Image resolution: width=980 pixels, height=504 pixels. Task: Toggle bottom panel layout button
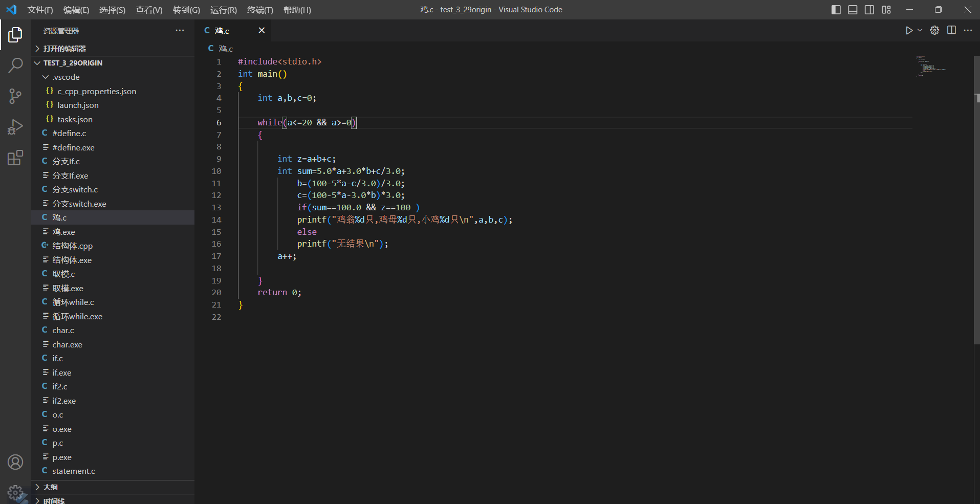[853, 10]
